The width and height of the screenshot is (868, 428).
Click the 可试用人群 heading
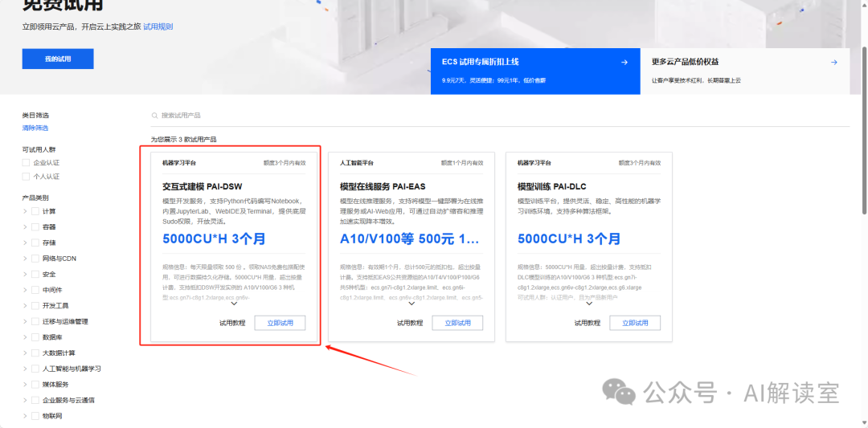coord(39,150)
